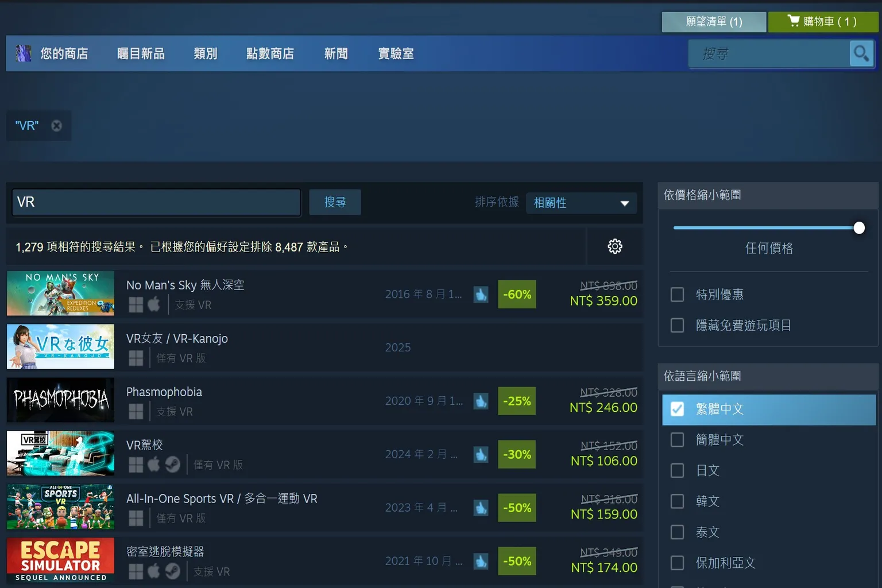
Task: Open the 實驗室 tab
Action: [x=396, y=53]
